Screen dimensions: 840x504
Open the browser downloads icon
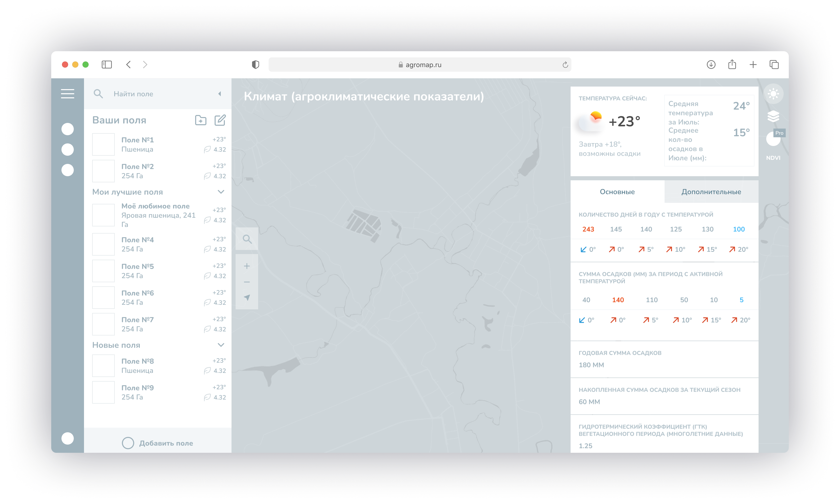pyautogui.click(x=711, y=65)
